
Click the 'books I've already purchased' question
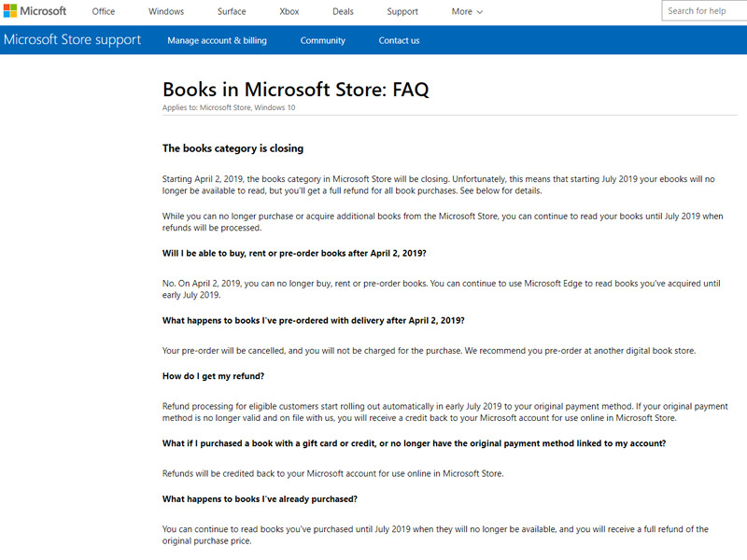coord(260,499)
